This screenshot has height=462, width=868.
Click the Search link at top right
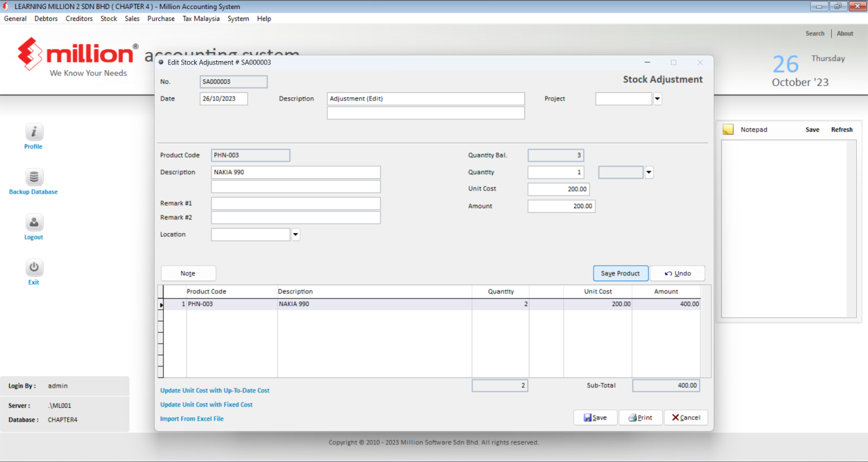(x=815, y=33)
